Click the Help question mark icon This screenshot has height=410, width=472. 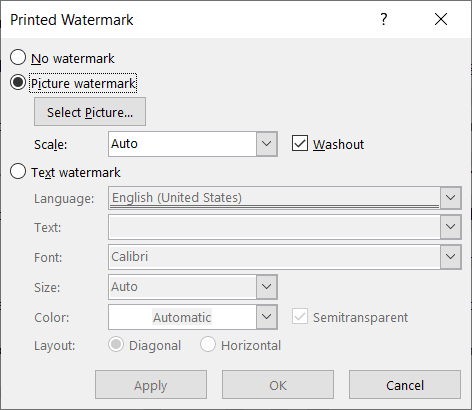click(384, 19)
